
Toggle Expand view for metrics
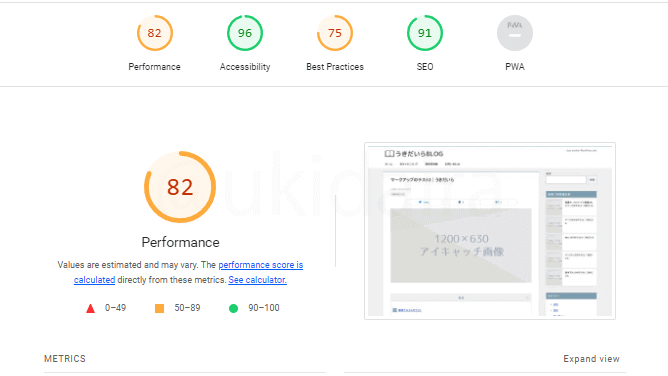tap(591, 359)
